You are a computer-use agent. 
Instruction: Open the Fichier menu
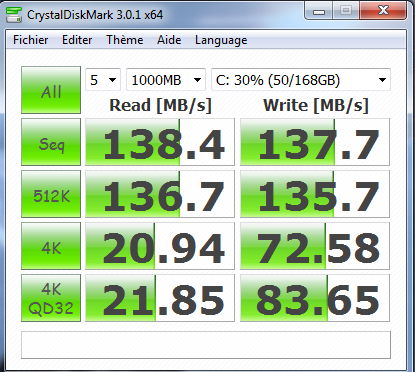(30, 40)
